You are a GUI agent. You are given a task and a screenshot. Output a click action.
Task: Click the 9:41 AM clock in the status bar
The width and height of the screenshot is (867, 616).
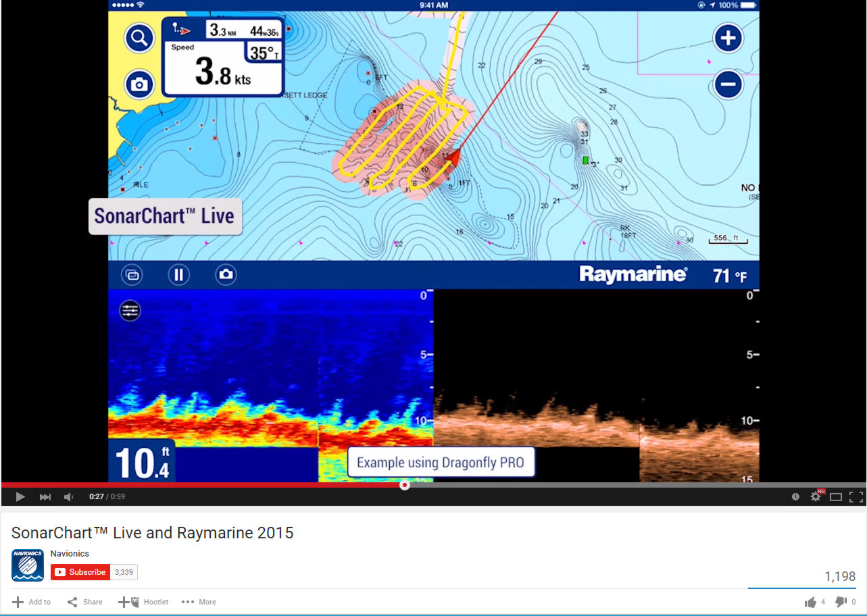pyautogui.click(x=433, y=5)
